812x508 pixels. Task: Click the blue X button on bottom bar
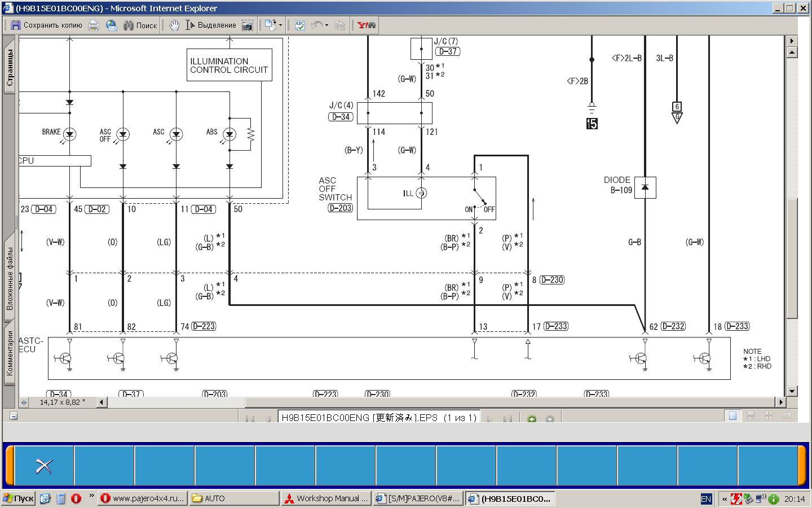pos(44,466)
